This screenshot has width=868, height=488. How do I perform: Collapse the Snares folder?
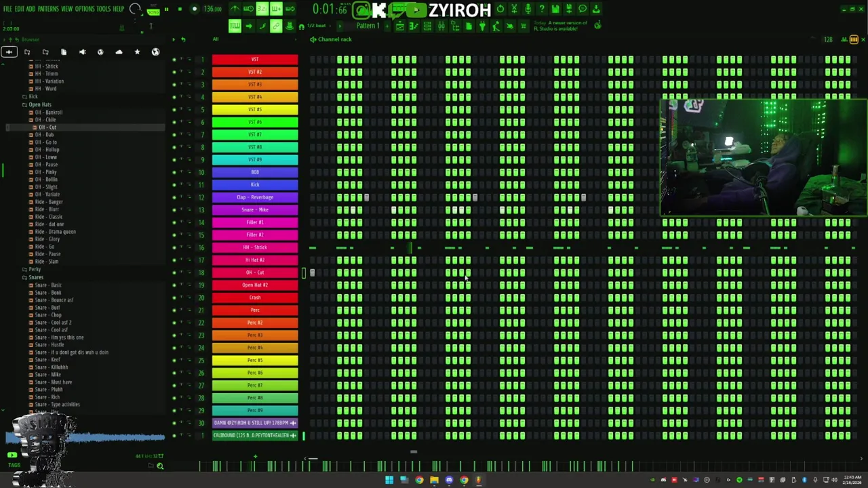pos(35,277)
